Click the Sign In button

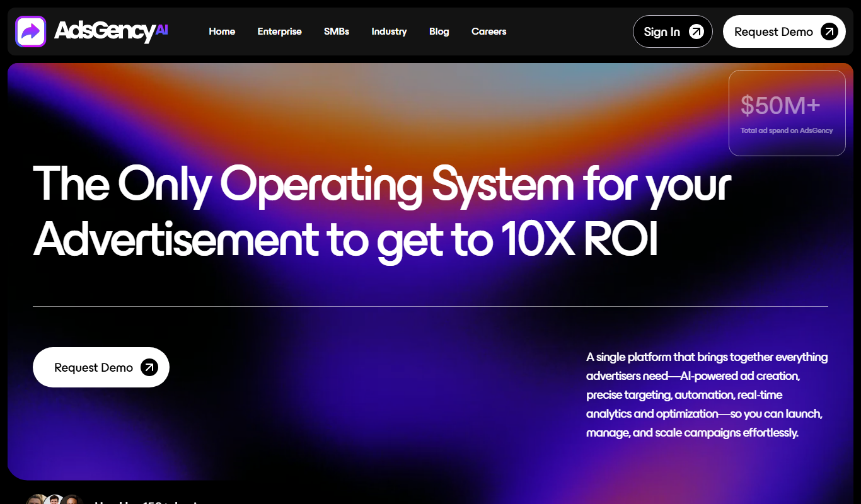[x=673, y=31]
